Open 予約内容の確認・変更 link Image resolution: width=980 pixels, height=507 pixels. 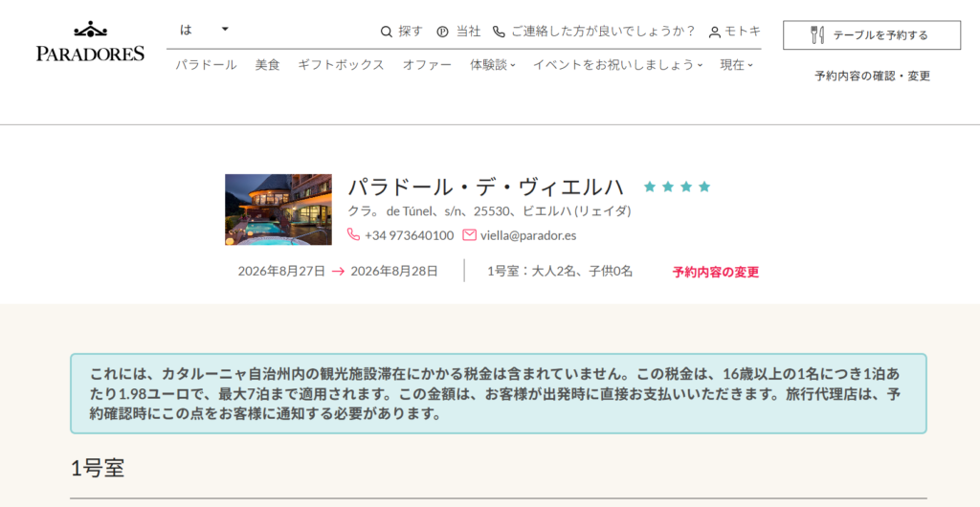click(873, 77)
